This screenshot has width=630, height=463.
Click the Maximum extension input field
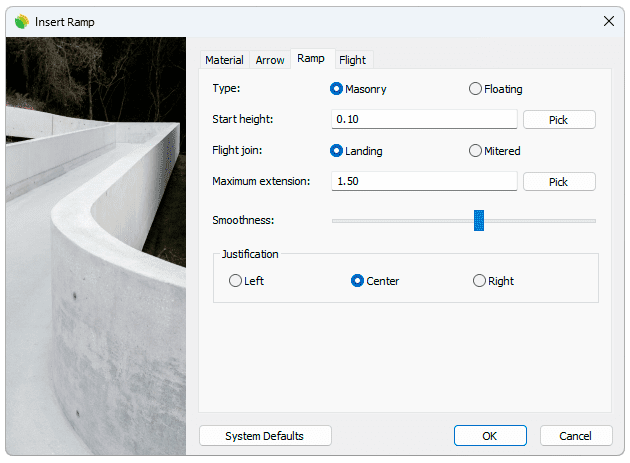coord(423,182)
